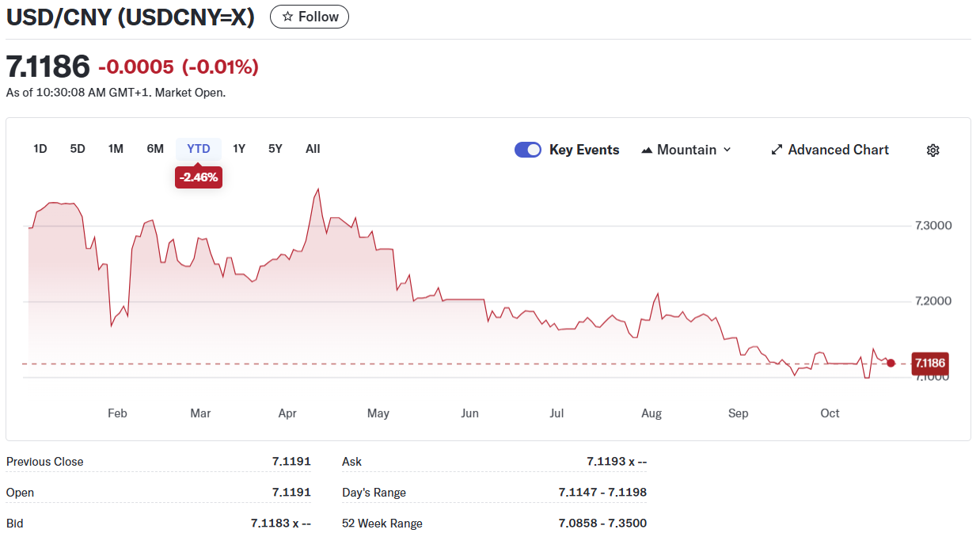
Task: Switch to the 1M time range
Action: [x=116, y=149]
